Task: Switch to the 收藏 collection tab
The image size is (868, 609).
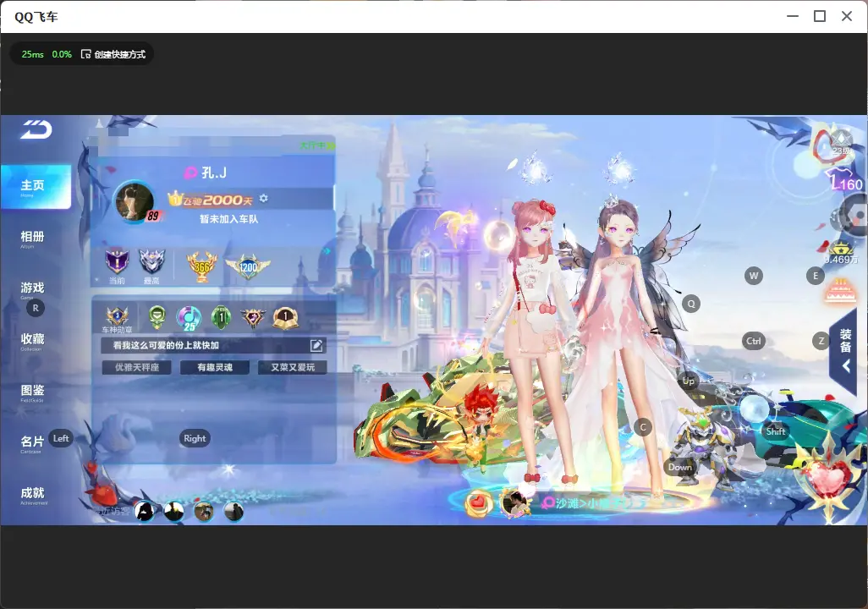Action: [32, 341]
